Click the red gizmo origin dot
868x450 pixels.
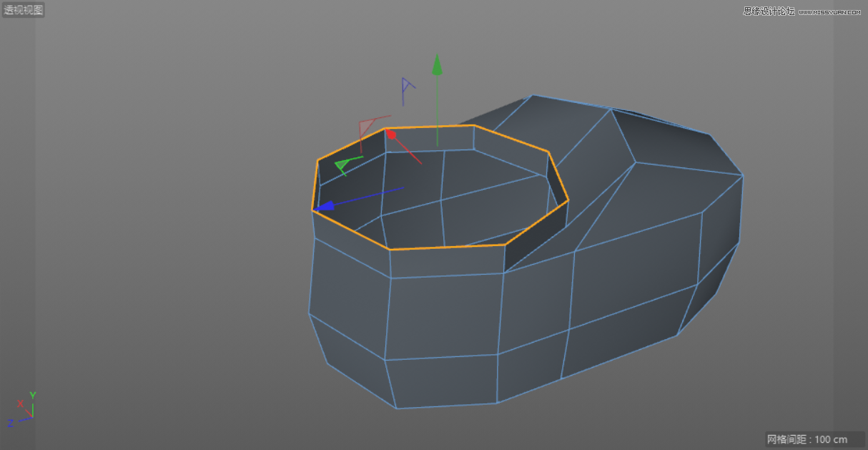(391, 132)
